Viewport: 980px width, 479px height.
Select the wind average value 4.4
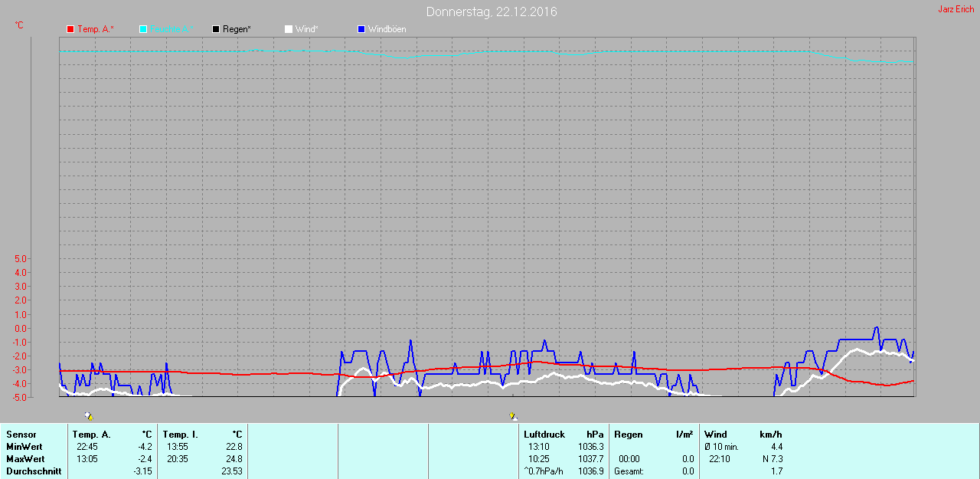776,447
